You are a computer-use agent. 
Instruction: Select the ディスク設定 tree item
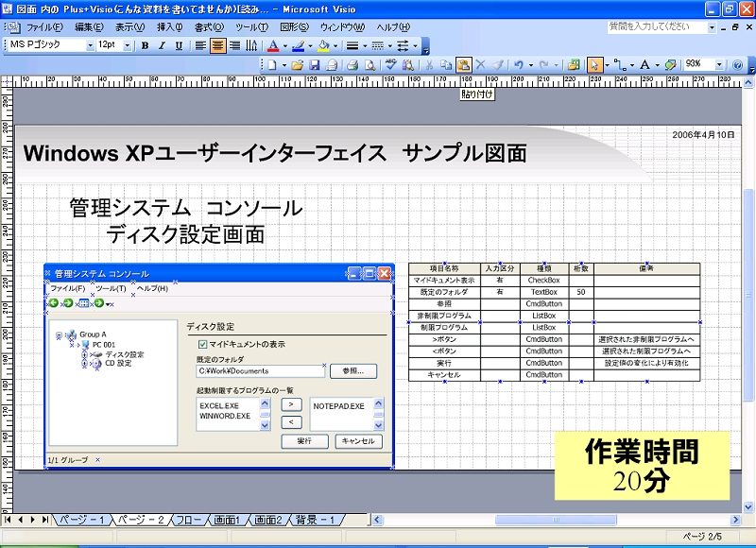tap(125, 354)
